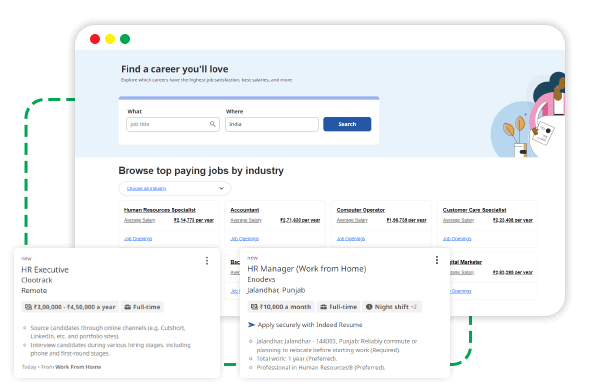The width and height of the screenshot is (590, 391).
Task: Click the Where location field showing India
Action: [272, 124]
